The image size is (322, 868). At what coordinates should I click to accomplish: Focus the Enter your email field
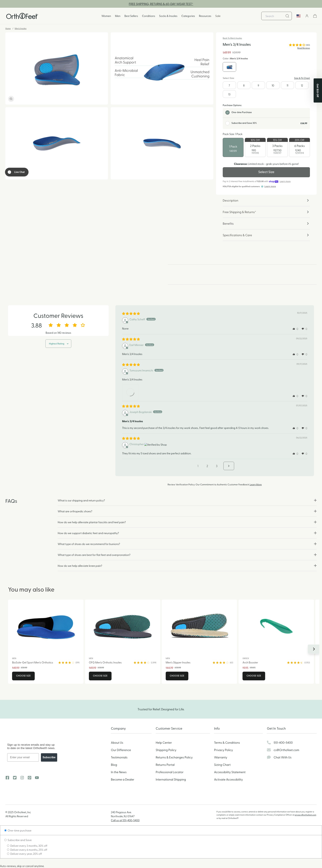pyautogui.click(x=23, y=757)
